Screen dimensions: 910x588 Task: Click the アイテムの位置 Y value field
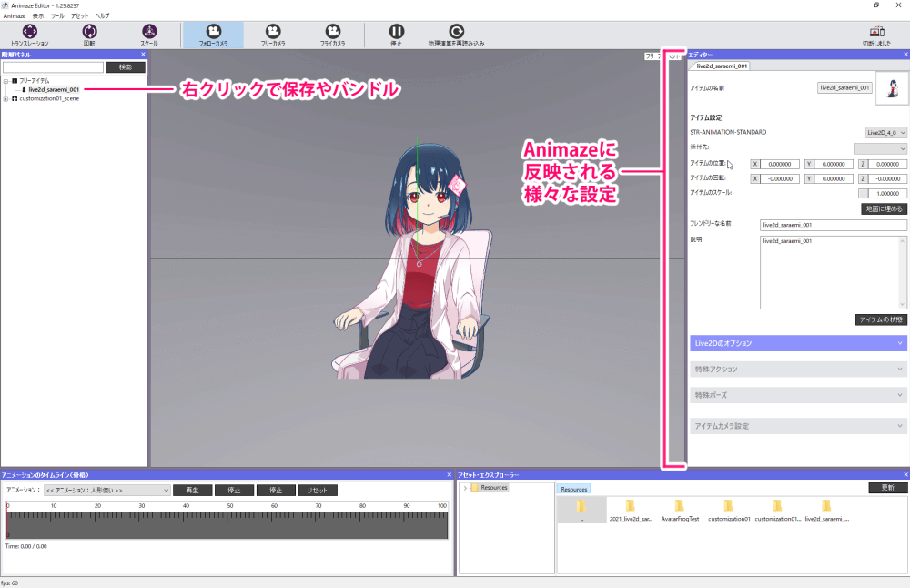[x=834, y=164]
